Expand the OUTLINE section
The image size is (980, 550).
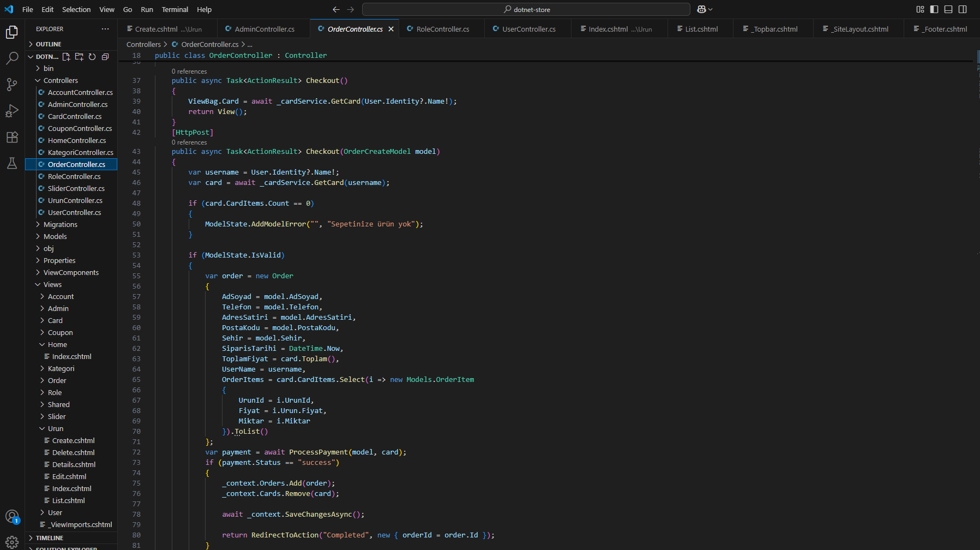(71, 44)
